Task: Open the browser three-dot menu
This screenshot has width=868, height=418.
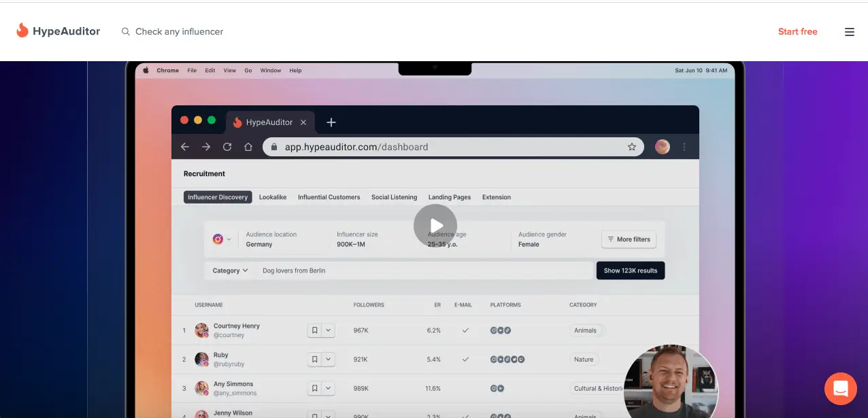Action: [x=684, y=147]
